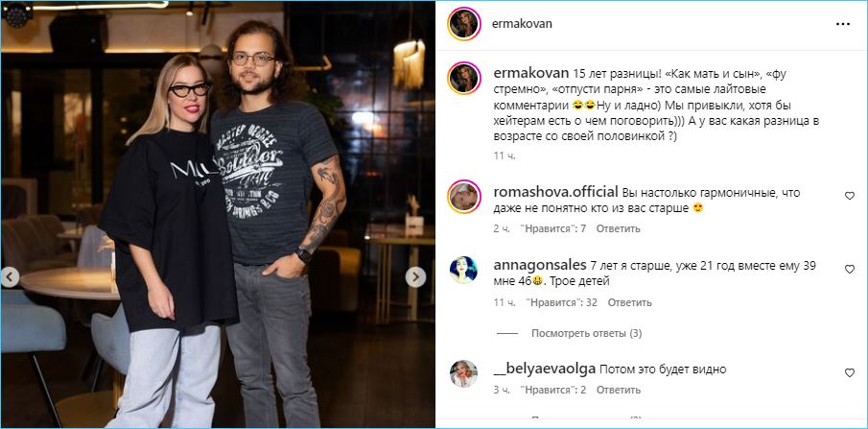Open __belyaevaolga profile picture
This screenshot has width=868, height=429.
(464, 373)
